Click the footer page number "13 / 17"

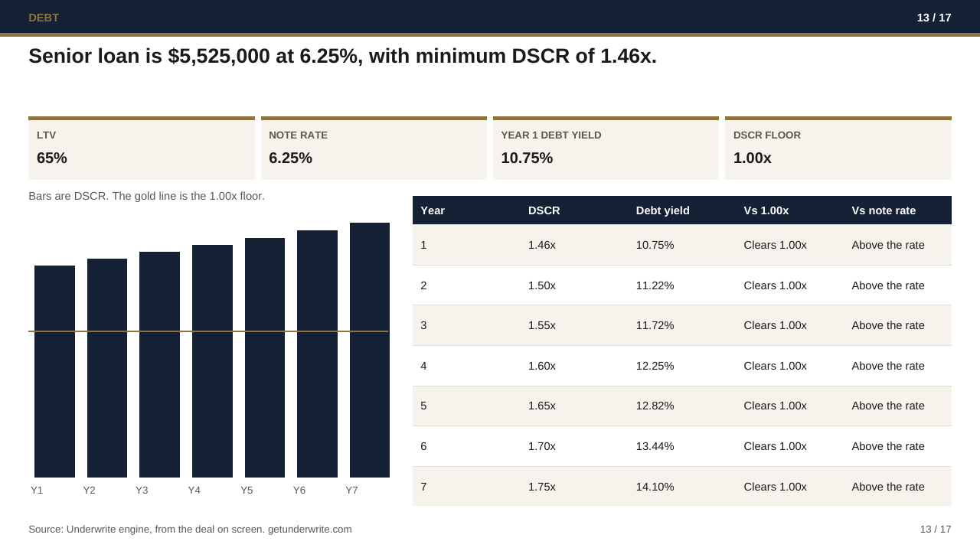click(x=936, y=529)
